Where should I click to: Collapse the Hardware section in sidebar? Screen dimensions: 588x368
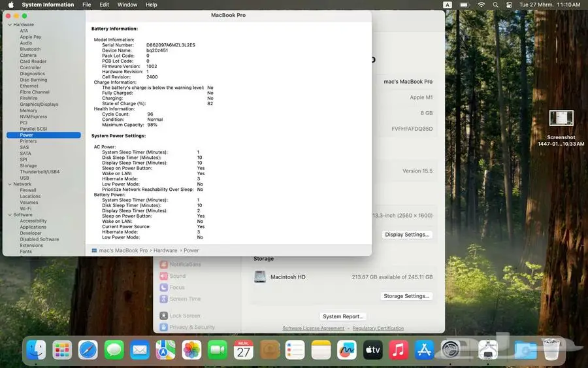pos(10,24)
